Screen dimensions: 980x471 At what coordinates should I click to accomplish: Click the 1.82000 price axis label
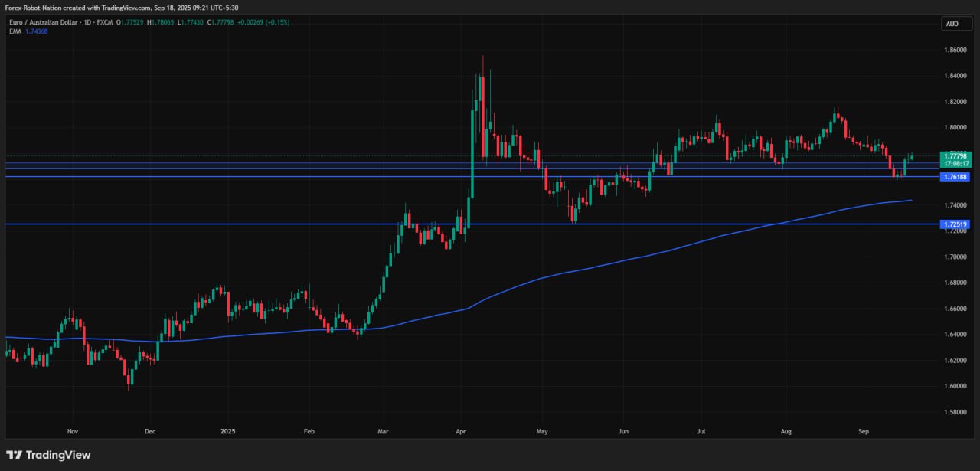956,102
